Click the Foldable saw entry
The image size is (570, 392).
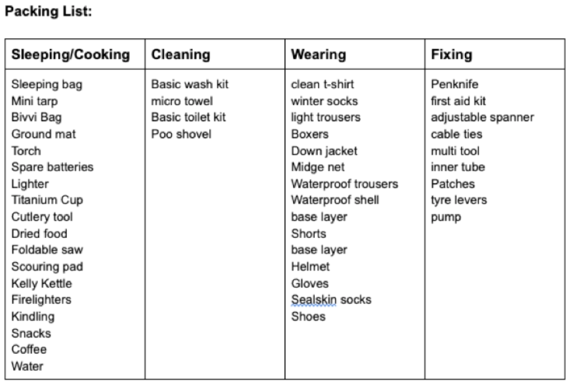[x=47, y=250]
